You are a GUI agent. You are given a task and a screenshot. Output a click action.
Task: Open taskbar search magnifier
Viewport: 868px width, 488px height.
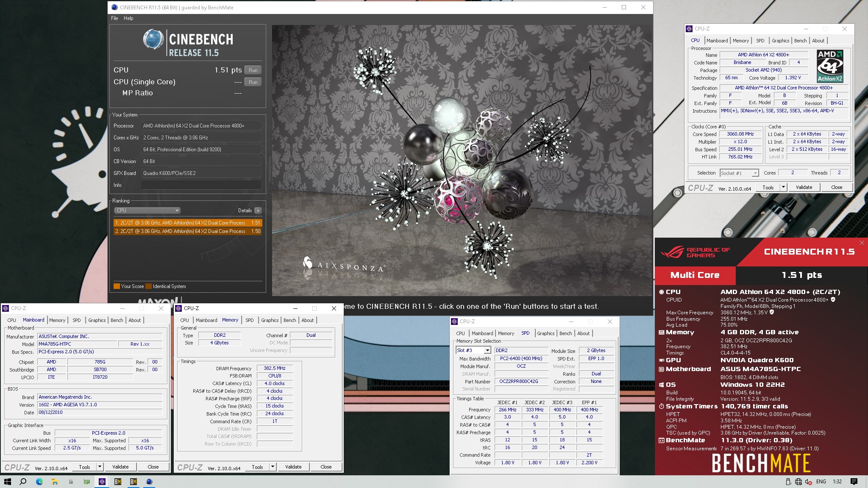coord(23,482)
